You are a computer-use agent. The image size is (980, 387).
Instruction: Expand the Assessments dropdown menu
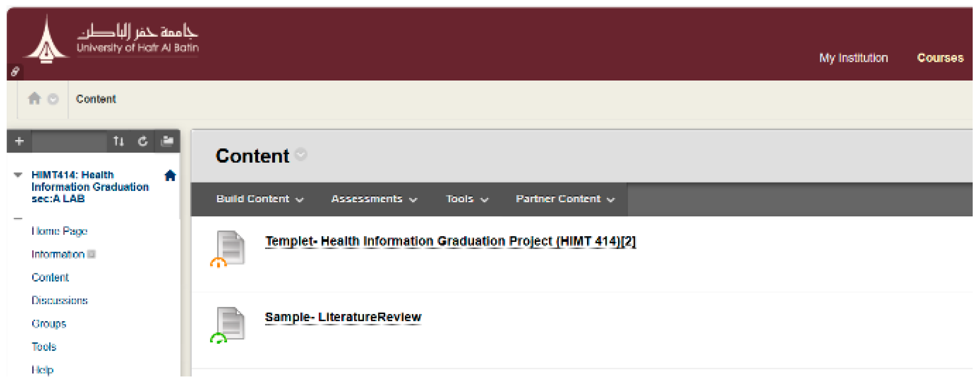click(x=374, y=199)
